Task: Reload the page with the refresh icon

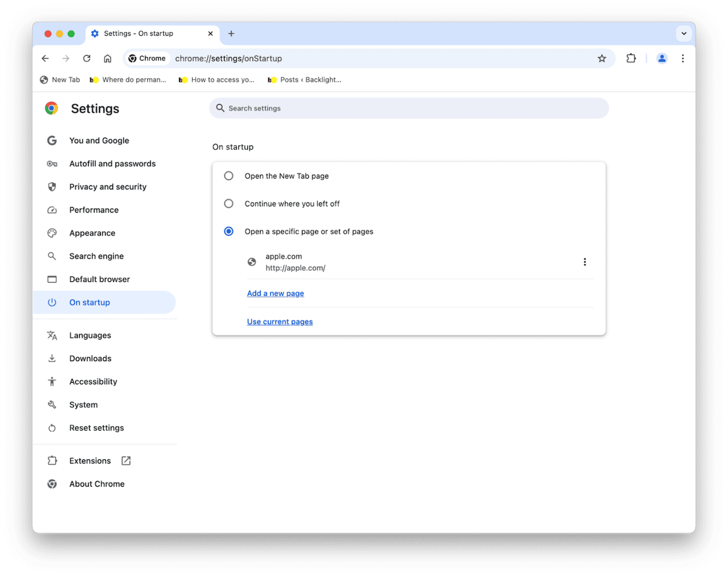Action: click(87, 59)
